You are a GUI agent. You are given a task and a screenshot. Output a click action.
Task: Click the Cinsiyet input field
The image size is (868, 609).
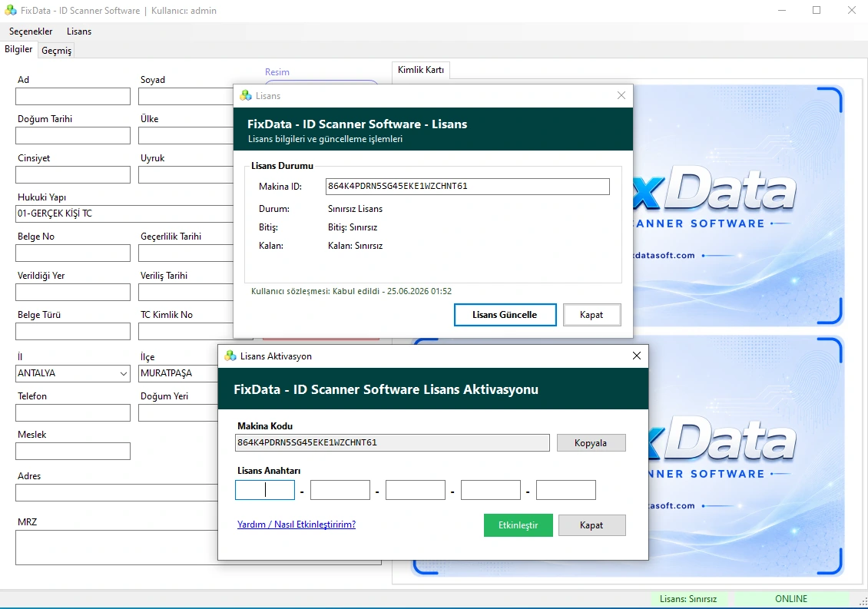coord(73,175)
